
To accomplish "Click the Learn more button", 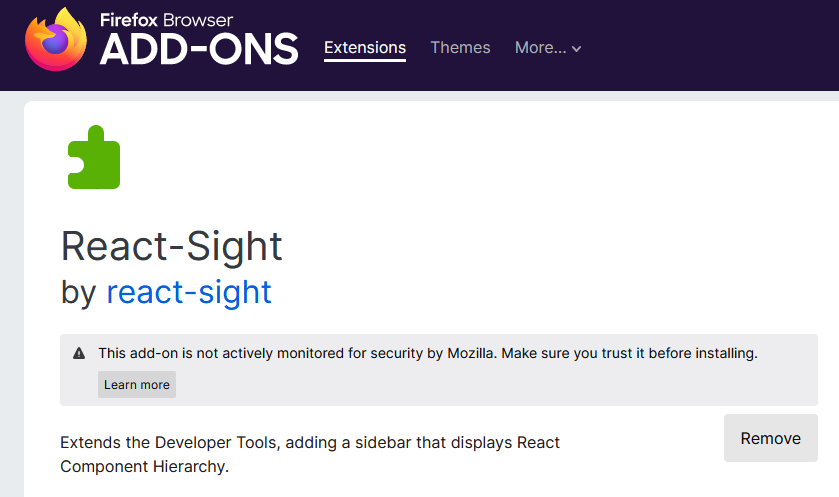I will 137,385.
